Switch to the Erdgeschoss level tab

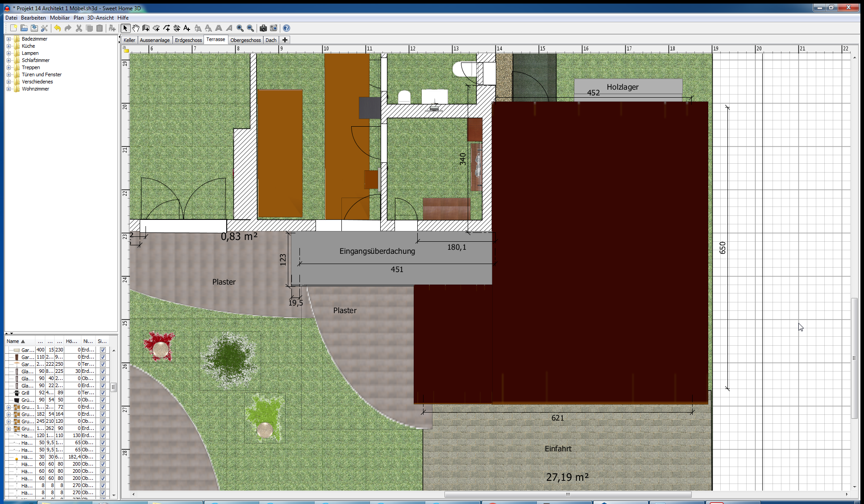coord(188,40)
